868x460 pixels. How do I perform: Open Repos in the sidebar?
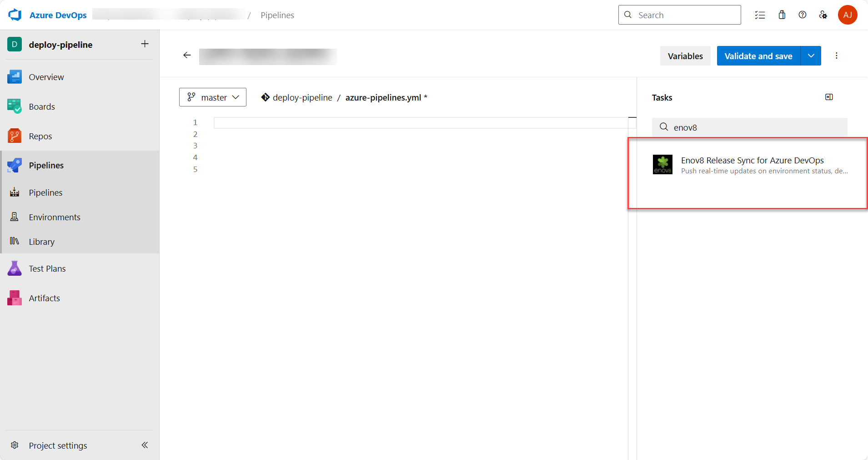click(x=40, y=136)
